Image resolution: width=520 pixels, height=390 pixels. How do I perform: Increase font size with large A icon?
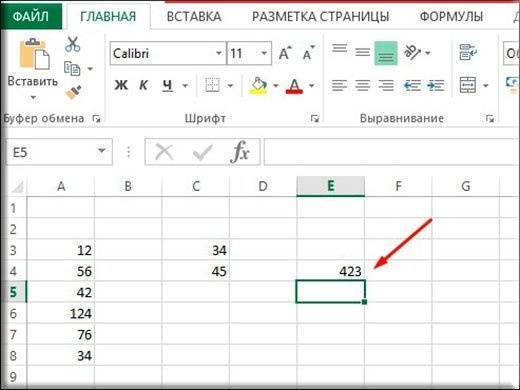pyautogui.click(x=285, y=53)
